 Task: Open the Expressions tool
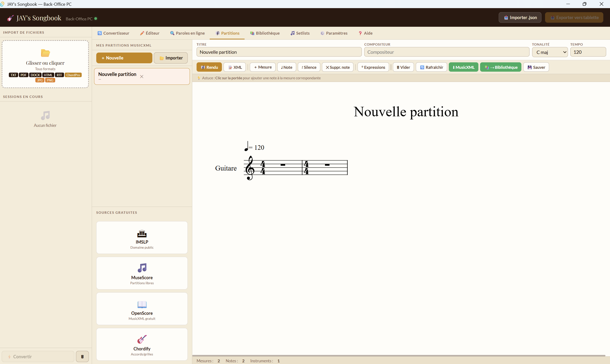(373, 67)
